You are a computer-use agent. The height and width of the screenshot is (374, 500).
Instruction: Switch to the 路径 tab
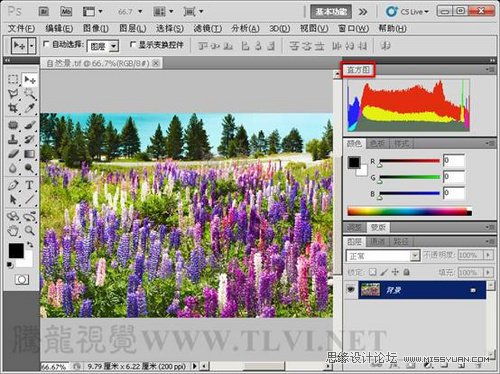400,241
